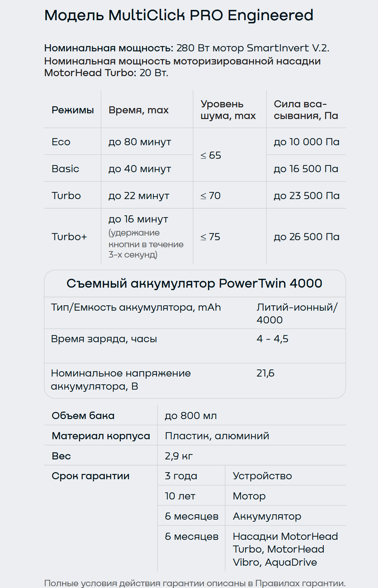Click the Turbo+ mode label
The height and width of the screenshot is (588, 378).
pyautogui.click(x=69, y=237)
